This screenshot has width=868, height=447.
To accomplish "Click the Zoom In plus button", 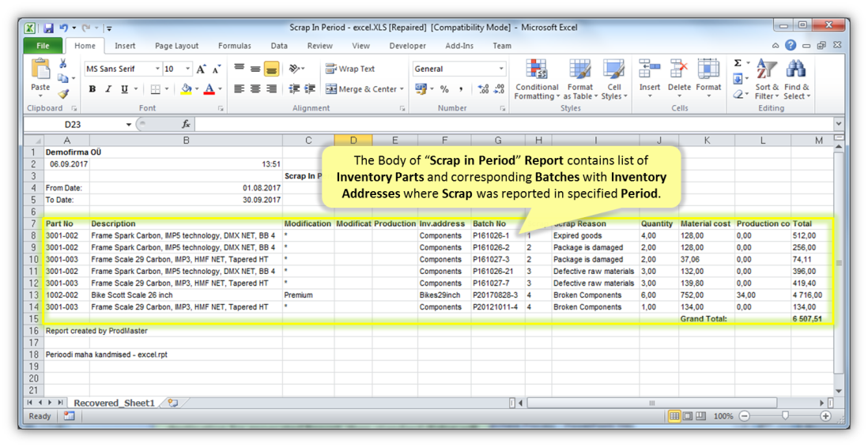I will tap(825, 416).
